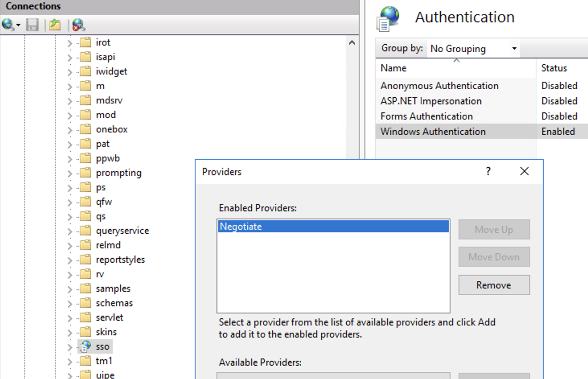588x379 pixels.
Task: Select the sso site icon in the tree
Action: coord(85,346)
